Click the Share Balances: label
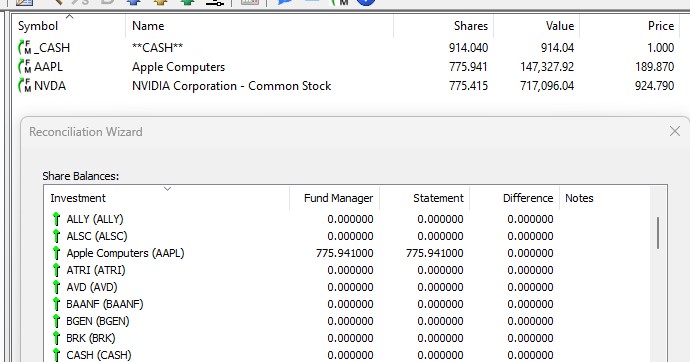 tap(81, 176)
